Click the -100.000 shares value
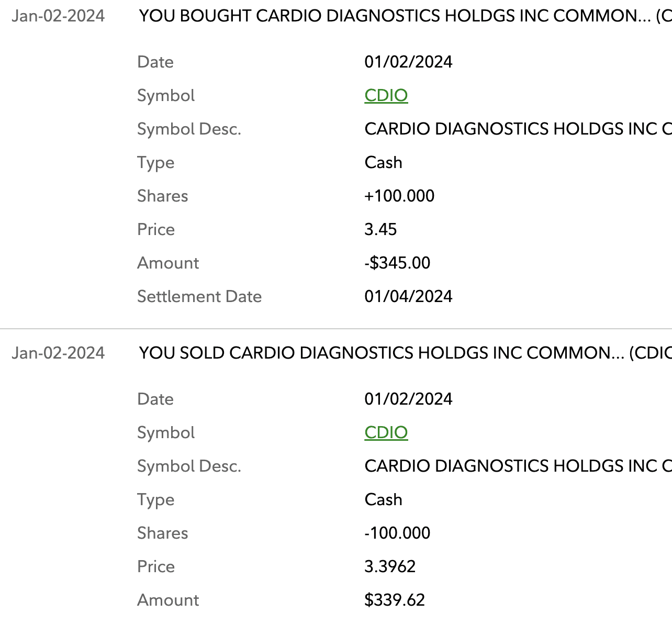 (x=397, y=533)
